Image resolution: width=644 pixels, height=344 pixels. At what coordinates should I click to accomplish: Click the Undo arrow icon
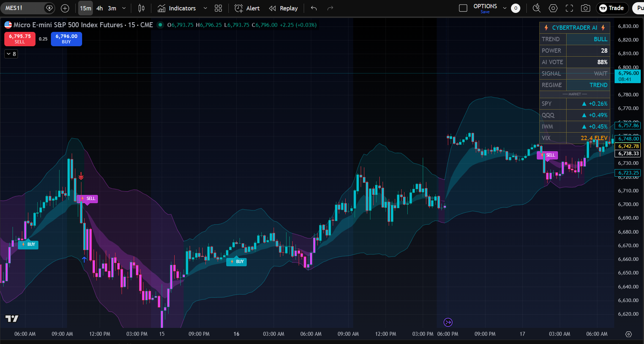point(313,8)
